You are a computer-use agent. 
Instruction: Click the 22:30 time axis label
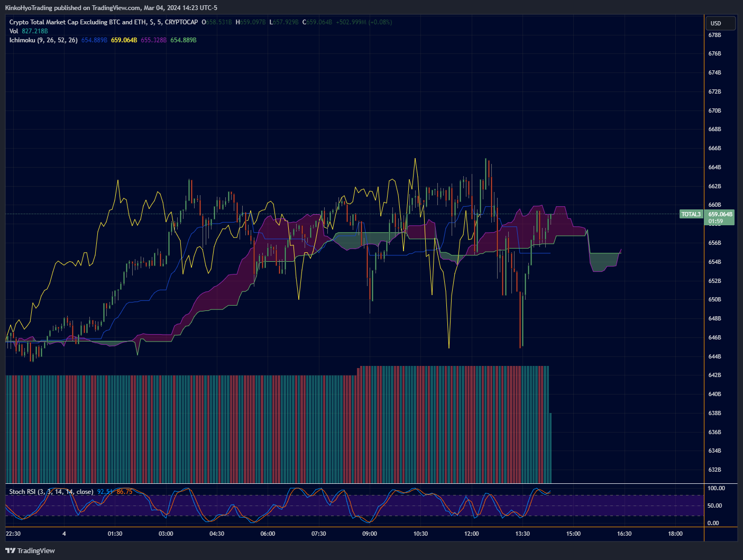point(13,534)
